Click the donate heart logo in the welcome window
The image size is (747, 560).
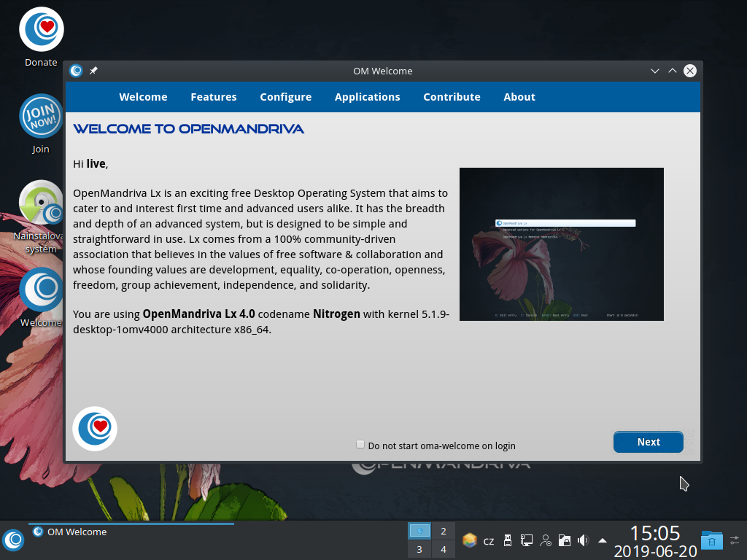point(95,429)
